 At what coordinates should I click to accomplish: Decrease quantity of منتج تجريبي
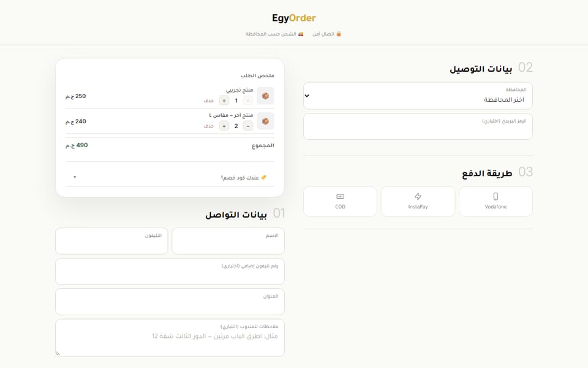coord(248,101)
